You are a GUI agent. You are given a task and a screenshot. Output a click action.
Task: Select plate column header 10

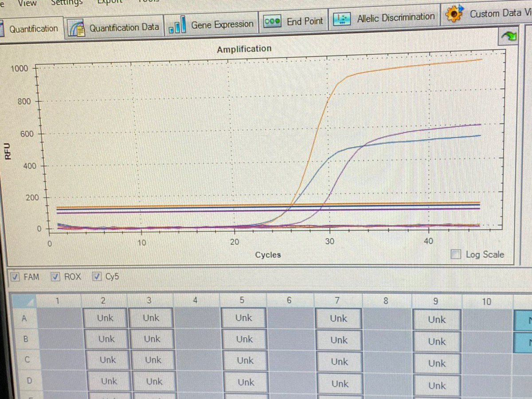(x=487, y=302)
